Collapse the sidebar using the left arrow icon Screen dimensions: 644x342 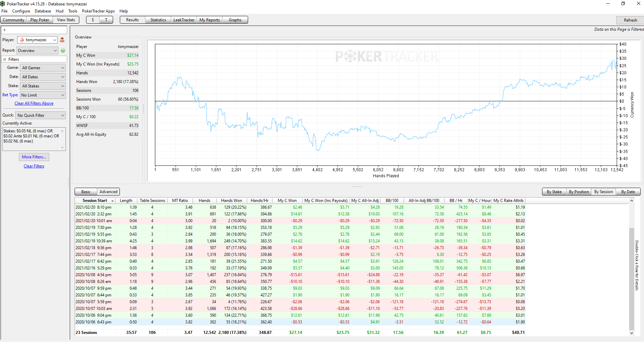4,30
